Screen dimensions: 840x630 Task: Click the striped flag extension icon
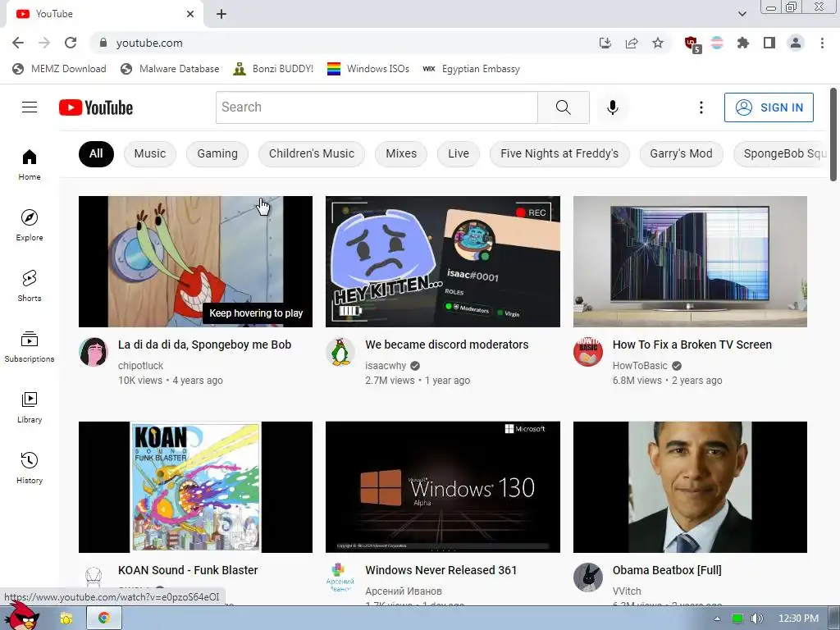click(x=717, y=43)
